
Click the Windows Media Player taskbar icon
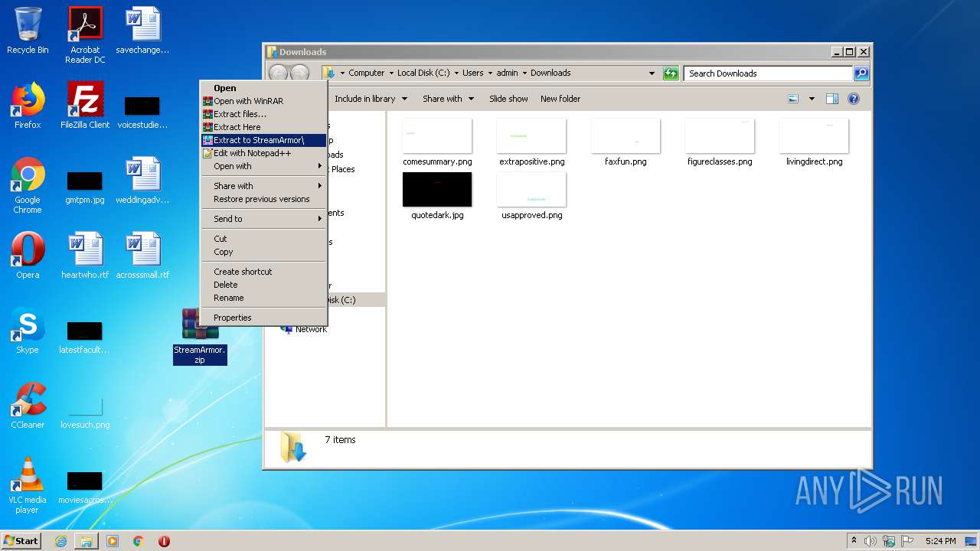coord(113,541)
